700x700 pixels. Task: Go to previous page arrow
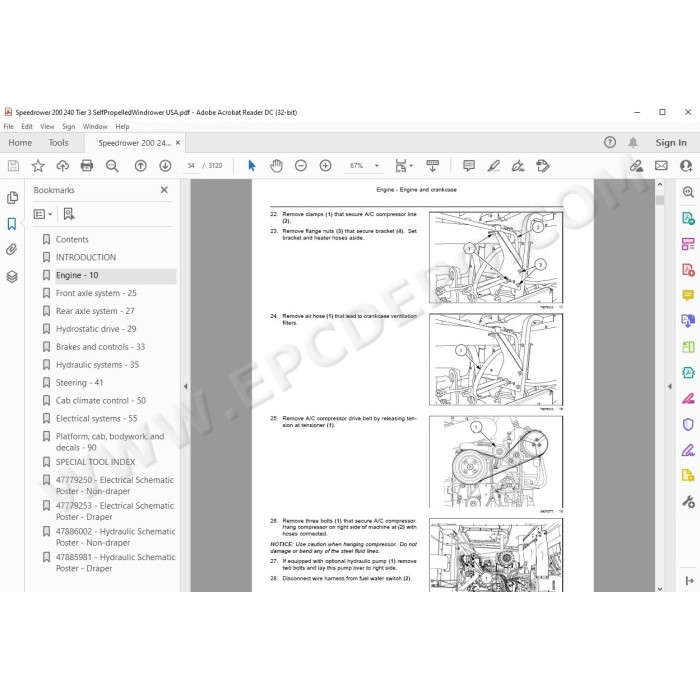[x=141, y=166]
